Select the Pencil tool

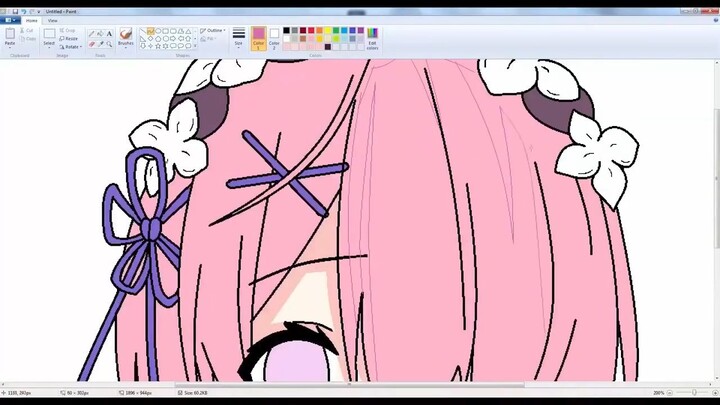coord(91,34)
